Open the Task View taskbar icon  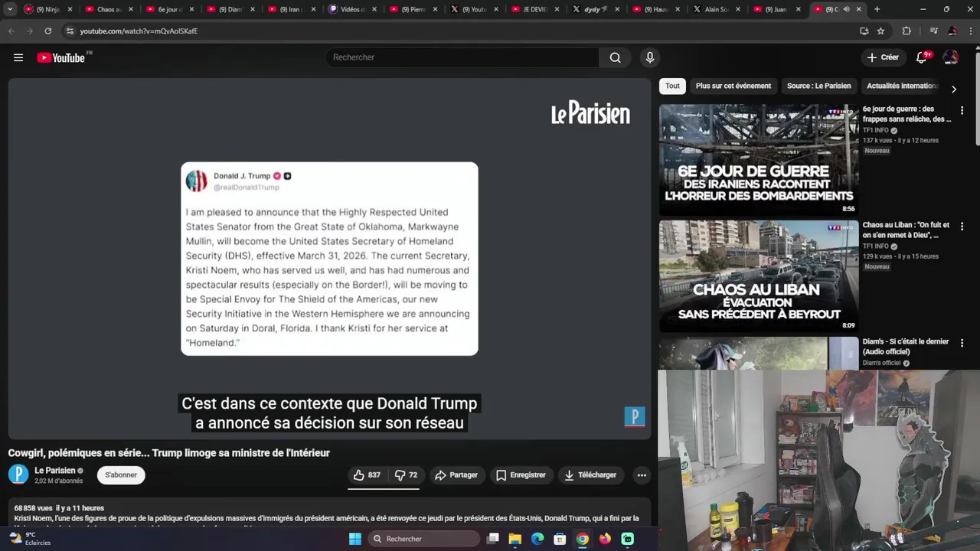493,539
